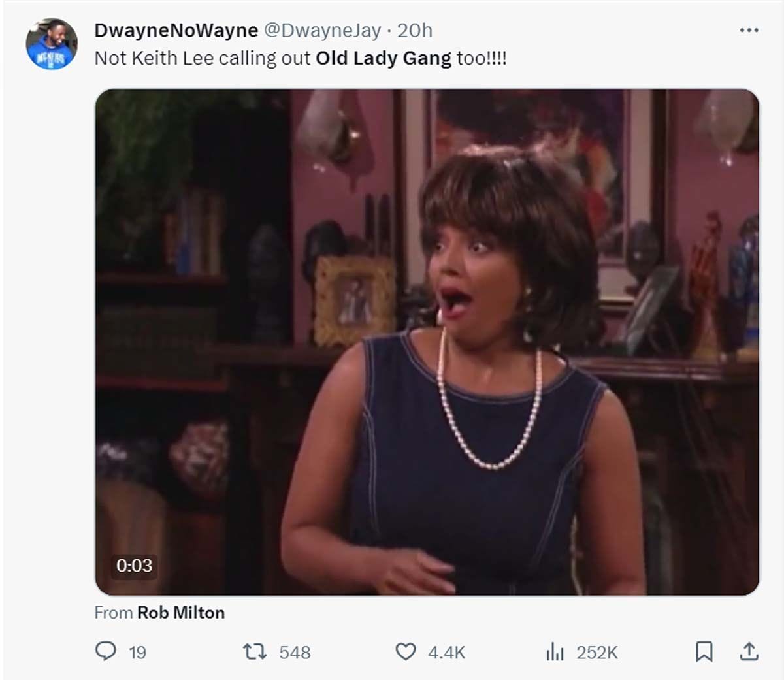Screen dimensions: 784x680
Task: Click the 0:03 video duration badge
Action: point(134,565)
